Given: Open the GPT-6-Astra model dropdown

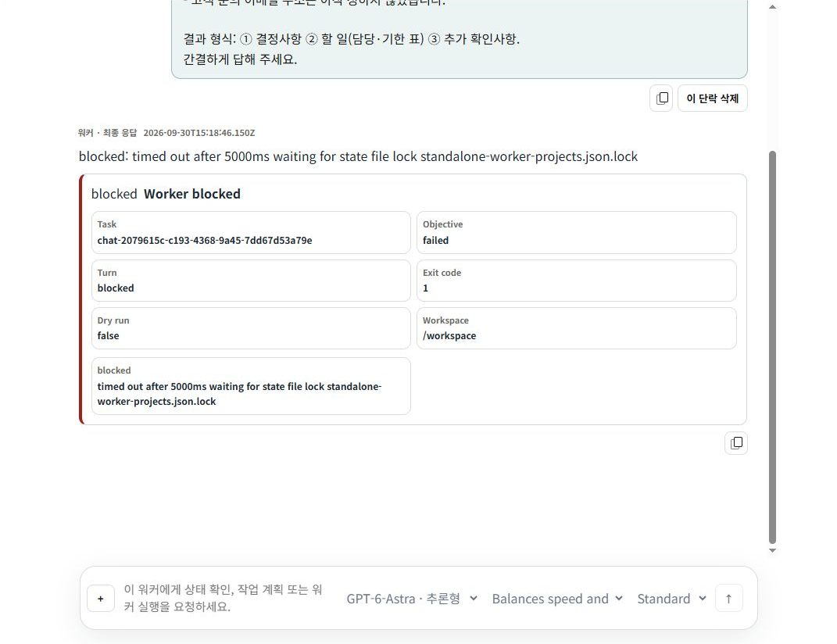Looking at the screenshot, I should tap(412, 599).
